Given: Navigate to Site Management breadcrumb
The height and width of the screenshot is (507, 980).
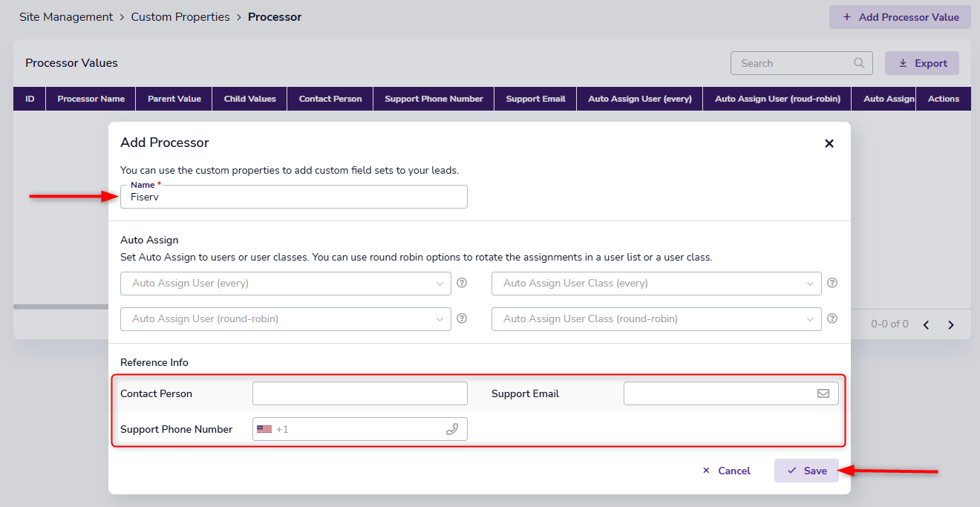Looking at the screenshot, I should point(66,16).
